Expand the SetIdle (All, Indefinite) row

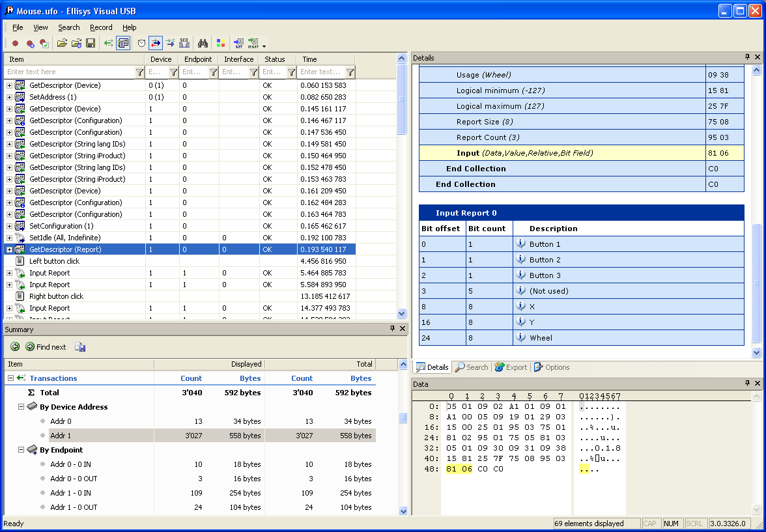9,238
